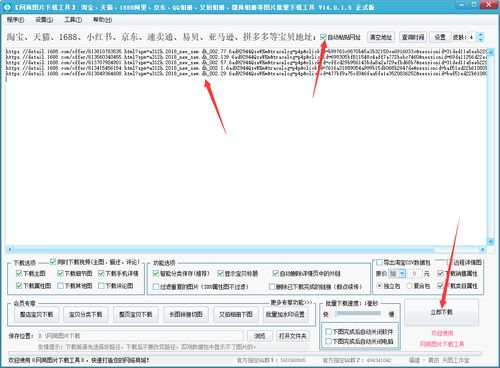Click the 清空地址 button
The width and height of the screenshot is (500, 368).
pos(381,37)
